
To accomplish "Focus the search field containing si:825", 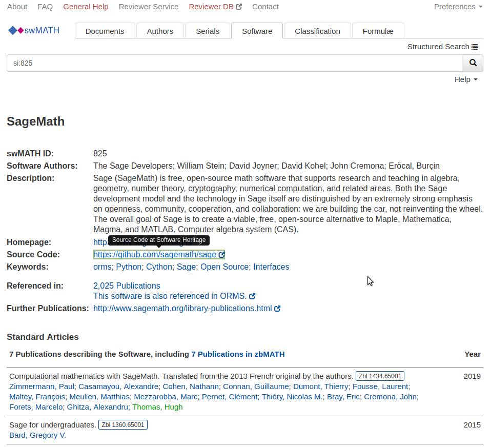I will coord(235,63).
